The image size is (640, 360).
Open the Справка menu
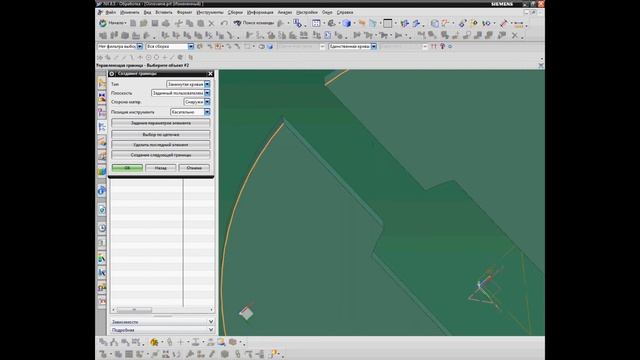point(345,13)
